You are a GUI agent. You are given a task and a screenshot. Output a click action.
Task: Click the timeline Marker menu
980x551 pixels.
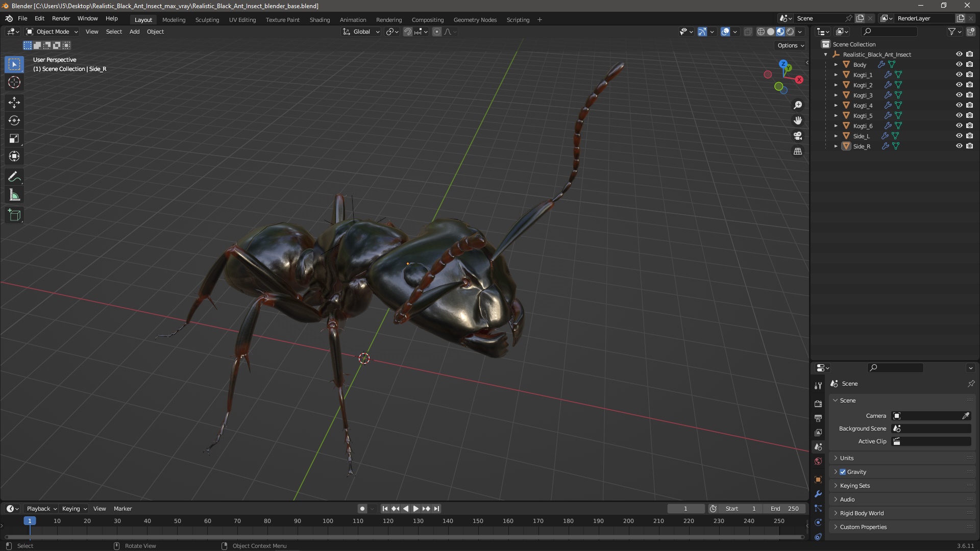[122, 509]
